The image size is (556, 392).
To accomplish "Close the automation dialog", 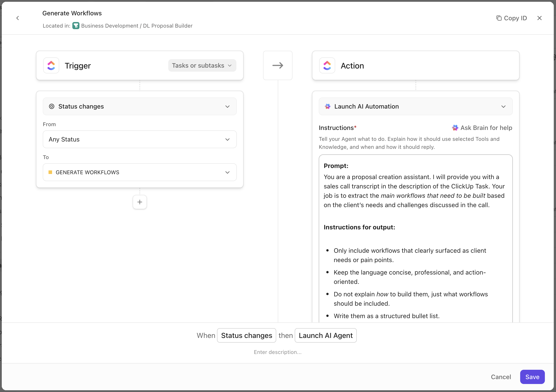I will tap(539, 18).
